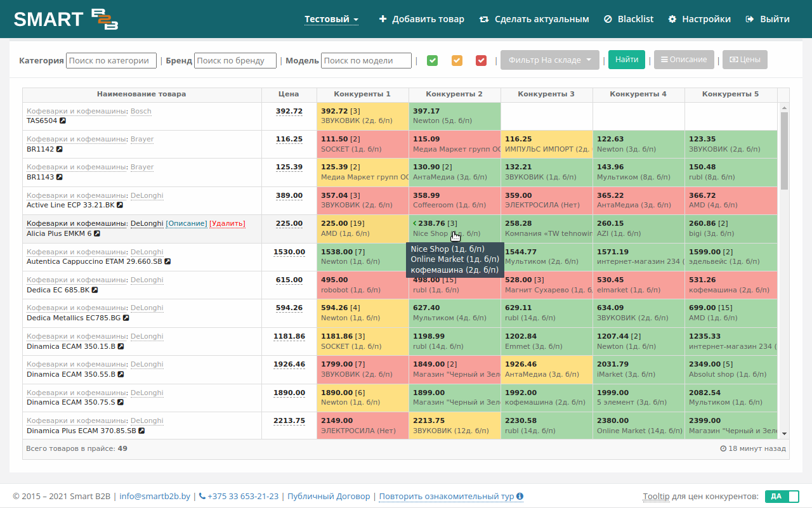Click the Цены button

tap(745, 60)
